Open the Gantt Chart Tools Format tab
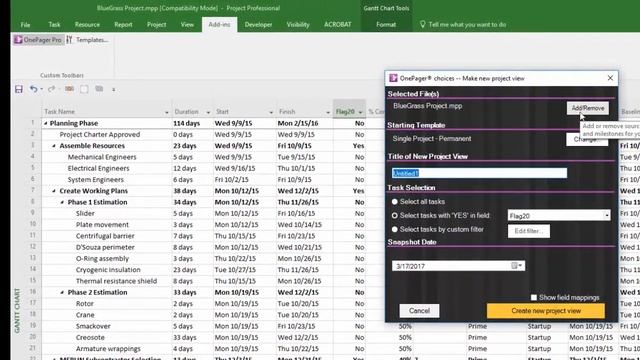Image resolution: width=640 pixels, height=360 pixels. pos(386,24)
